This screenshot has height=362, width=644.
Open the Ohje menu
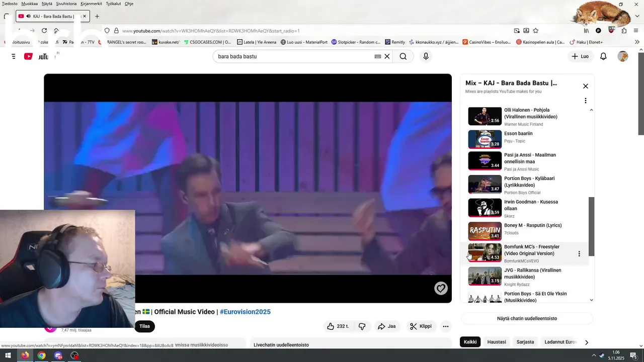(x=129, y=4)
